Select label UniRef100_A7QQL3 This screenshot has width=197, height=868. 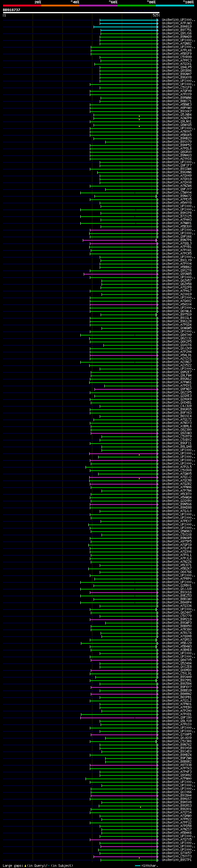(177, 243)
